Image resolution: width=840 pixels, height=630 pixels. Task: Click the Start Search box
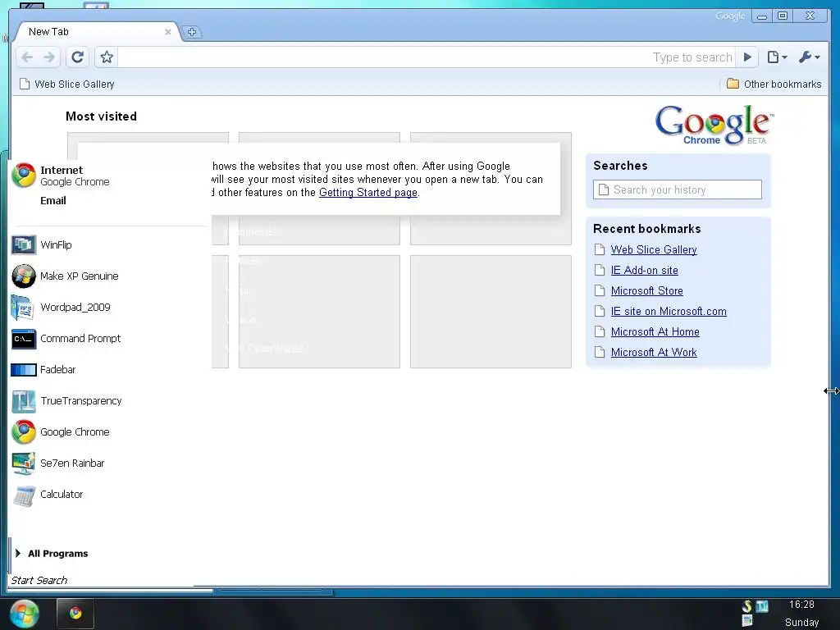pos(102,580)
